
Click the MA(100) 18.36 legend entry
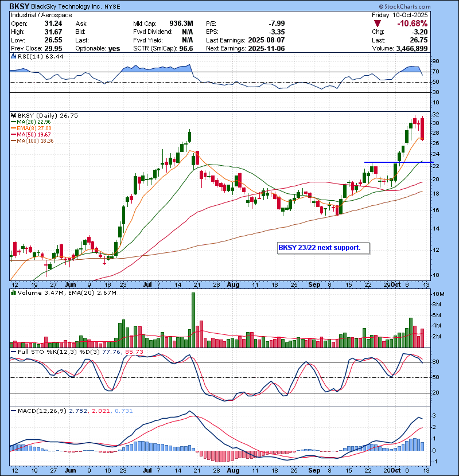click(32, 141)
